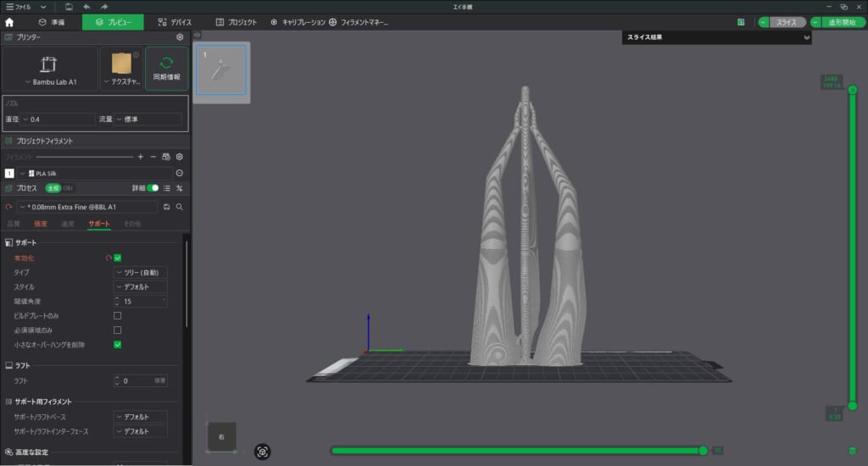
Task: Click the bed plate info icon
Action: pos(136,55)
